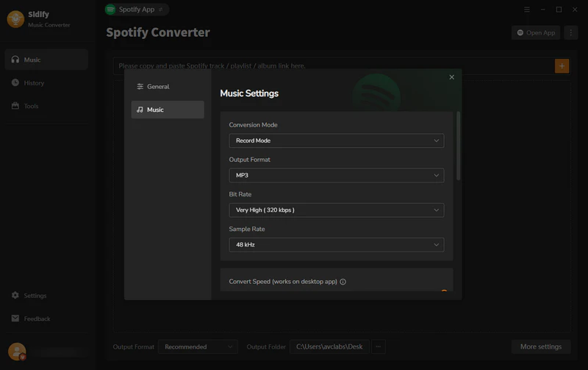
Task: Open the General settings tab
Action: pyautogui.click(x=168, y=87)
